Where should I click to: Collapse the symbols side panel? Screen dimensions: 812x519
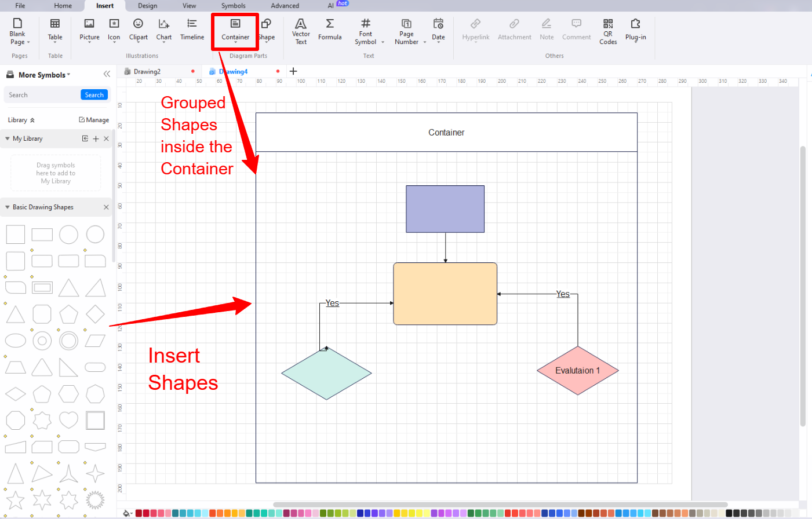107,74
